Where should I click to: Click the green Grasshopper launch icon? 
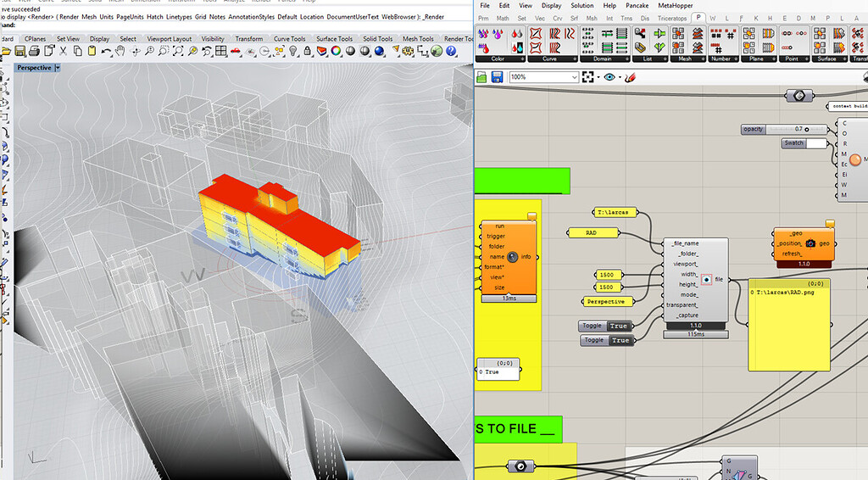pos(437,52)
